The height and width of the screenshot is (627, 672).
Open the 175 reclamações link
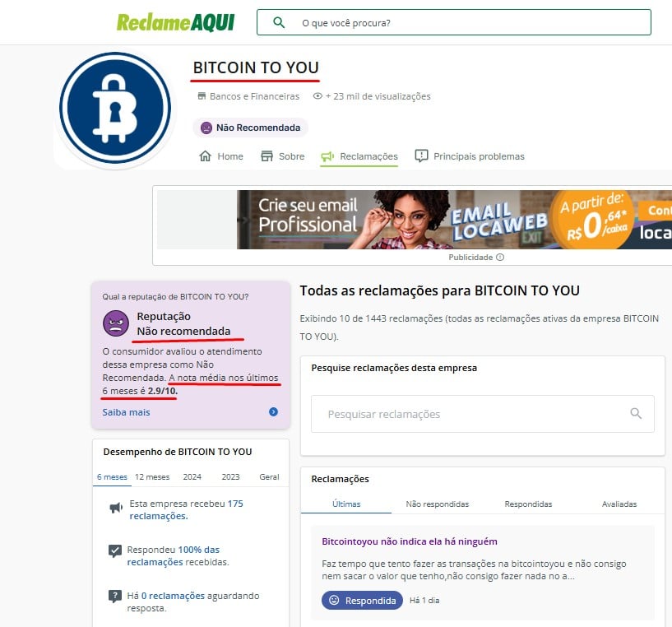[x=187, y=509]
